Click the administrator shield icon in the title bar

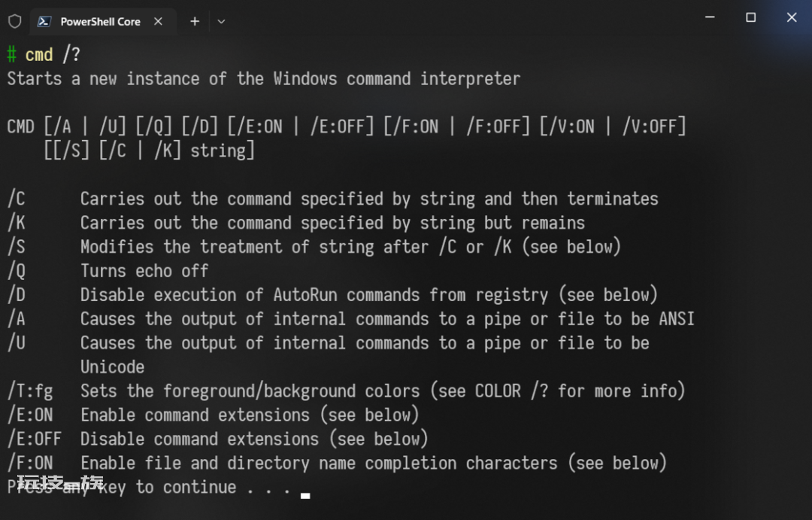pyautogui.click(x=14, y=21)
